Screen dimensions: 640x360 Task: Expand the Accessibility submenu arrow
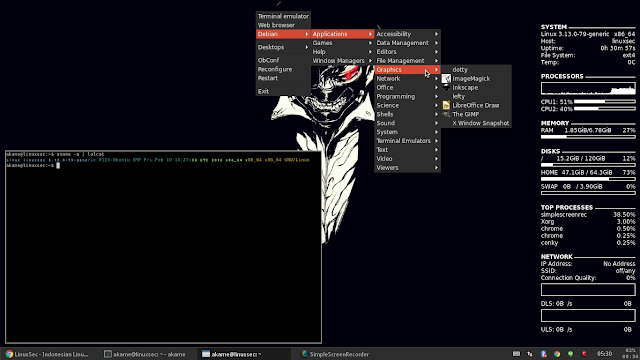tap(436, 34)
